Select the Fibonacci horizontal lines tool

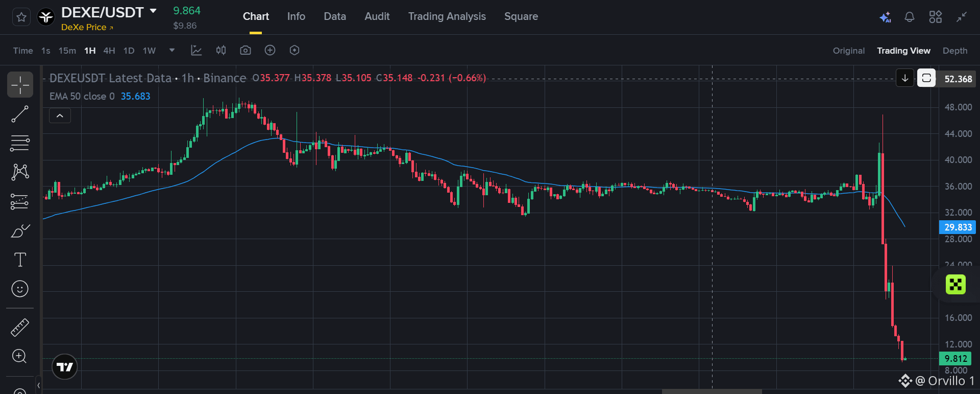pos(20,144)
